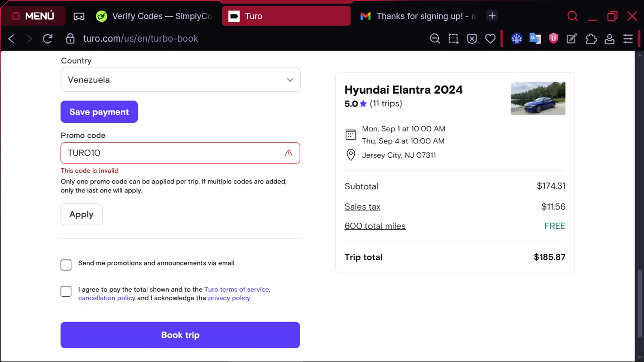Expand the Country dropdown showing Venezuela
The width and height of the screenshot is (644, 362).
tap(180, 80)
